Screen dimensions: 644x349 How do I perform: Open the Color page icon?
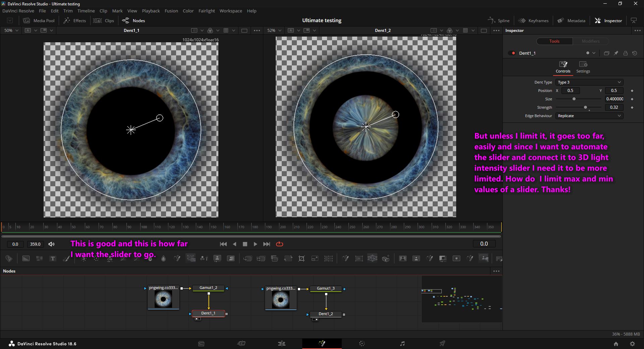(x=362, y=343)
